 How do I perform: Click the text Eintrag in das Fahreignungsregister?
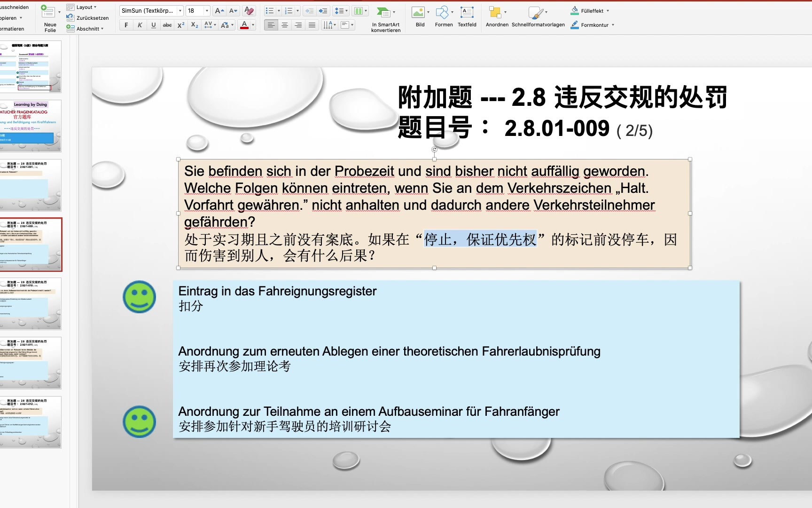(277, 291)
